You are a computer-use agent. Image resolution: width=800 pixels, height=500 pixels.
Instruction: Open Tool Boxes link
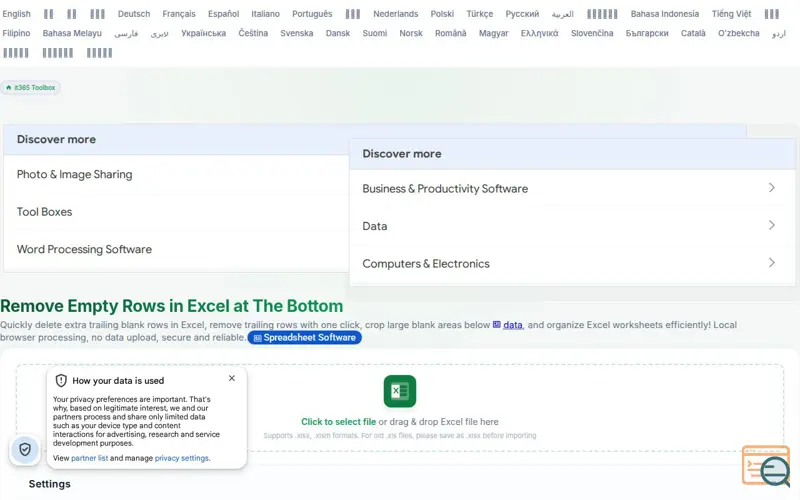tap(44, 212)
